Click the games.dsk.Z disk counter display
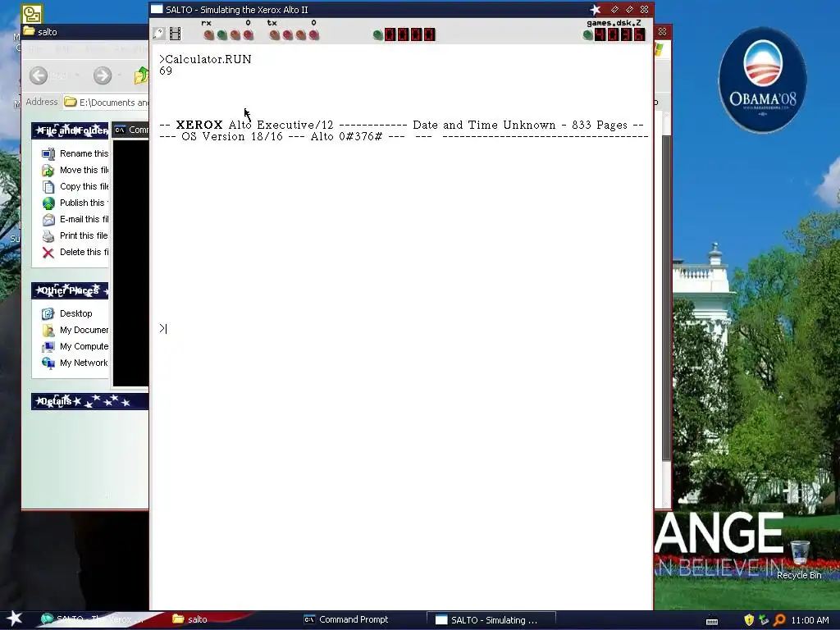The image size is (840, 630). click(620, 34)
